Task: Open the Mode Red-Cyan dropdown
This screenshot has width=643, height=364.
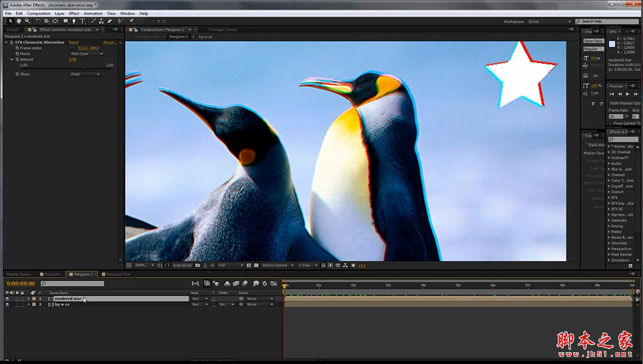Action: click(x=87, y=54)
